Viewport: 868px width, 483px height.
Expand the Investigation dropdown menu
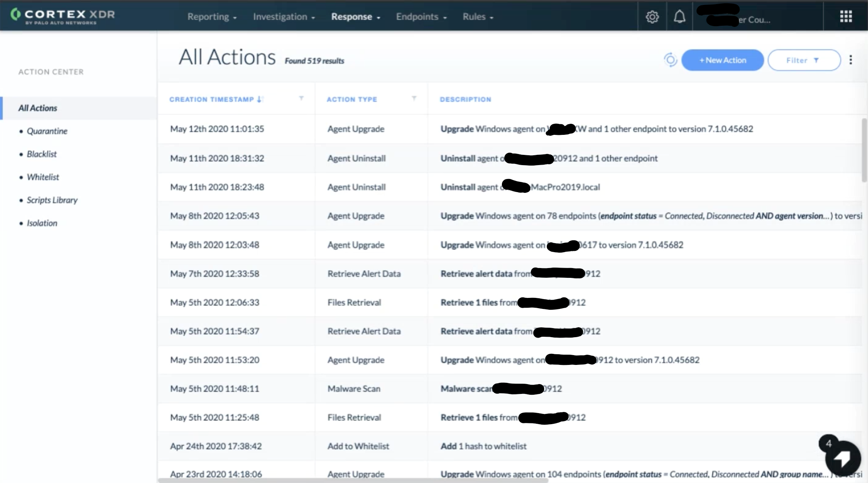tap(284, 17)
